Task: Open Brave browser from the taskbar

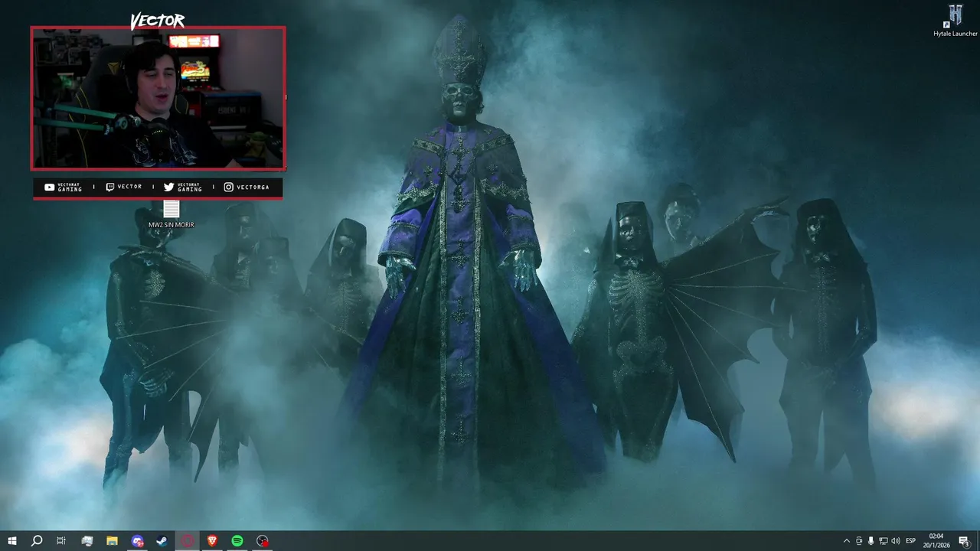Action: tap(213, 541)
